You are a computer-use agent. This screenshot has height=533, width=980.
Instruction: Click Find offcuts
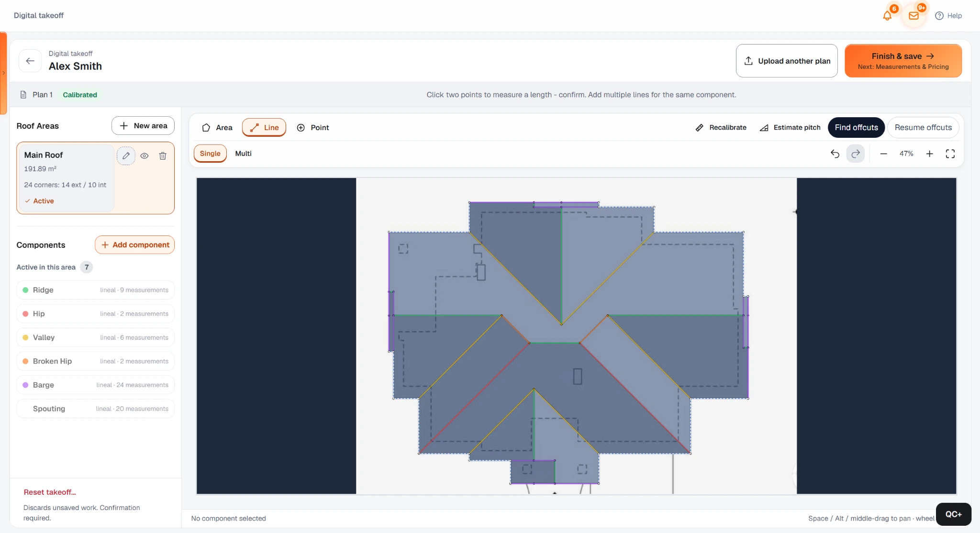pos(856,127)
